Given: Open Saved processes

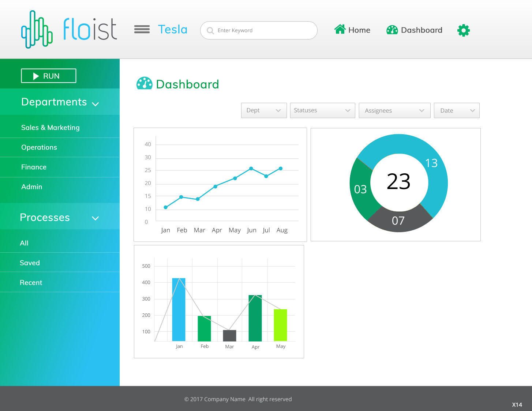Looking at the screenshot, I should (30, 263).
